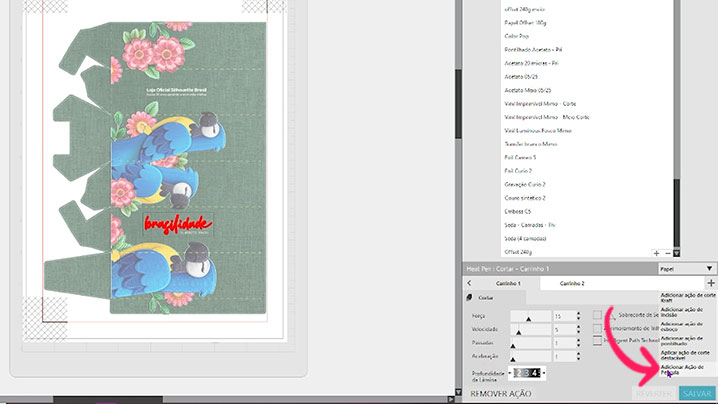Screen dimensions: 718x404
Task: Select material Acetato 20 micras - Pri
Action: [531, 63]
